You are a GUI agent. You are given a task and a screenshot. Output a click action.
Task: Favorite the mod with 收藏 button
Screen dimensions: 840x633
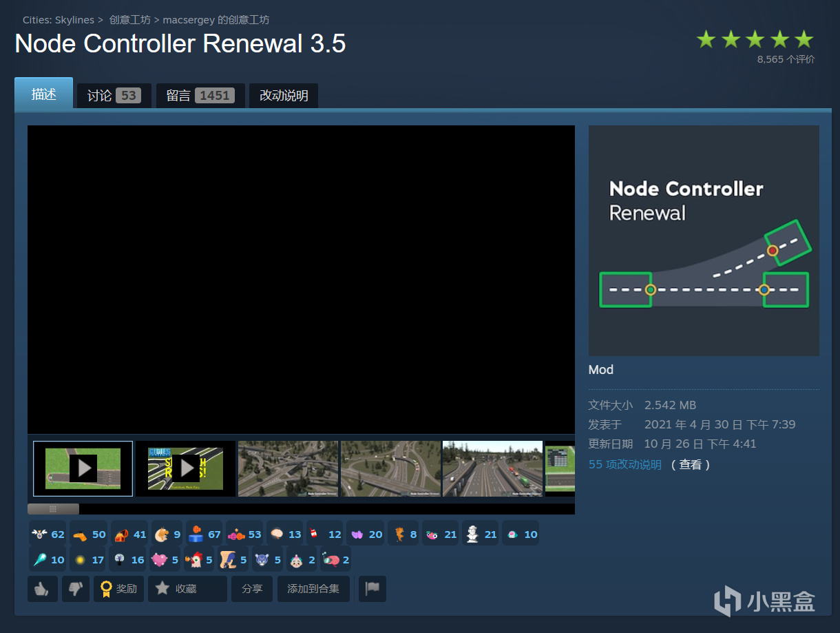point(188,589)
